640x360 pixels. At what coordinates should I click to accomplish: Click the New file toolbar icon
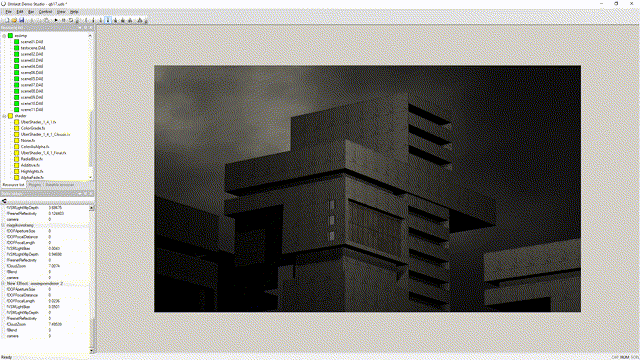click(x=7, y=20)
